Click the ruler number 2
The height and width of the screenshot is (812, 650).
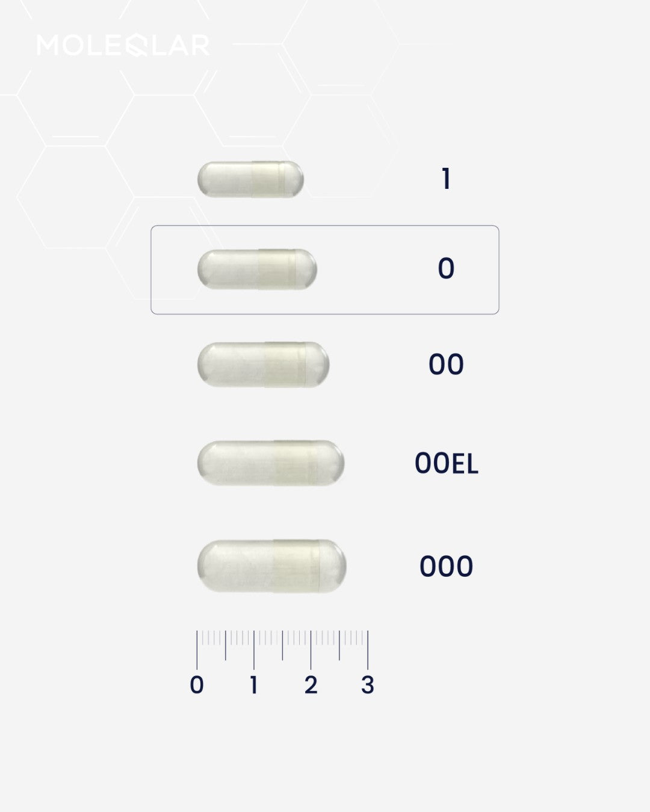click(311, 685)
